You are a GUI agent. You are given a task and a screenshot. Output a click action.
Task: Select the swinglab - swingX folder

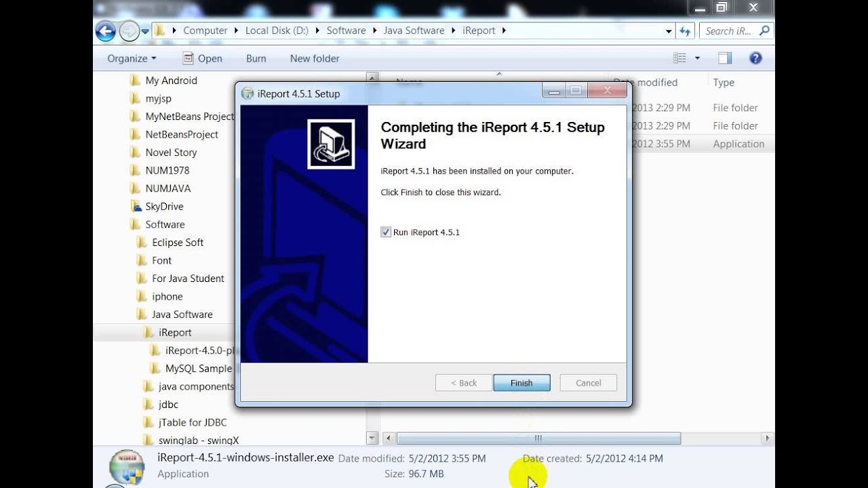199,441
